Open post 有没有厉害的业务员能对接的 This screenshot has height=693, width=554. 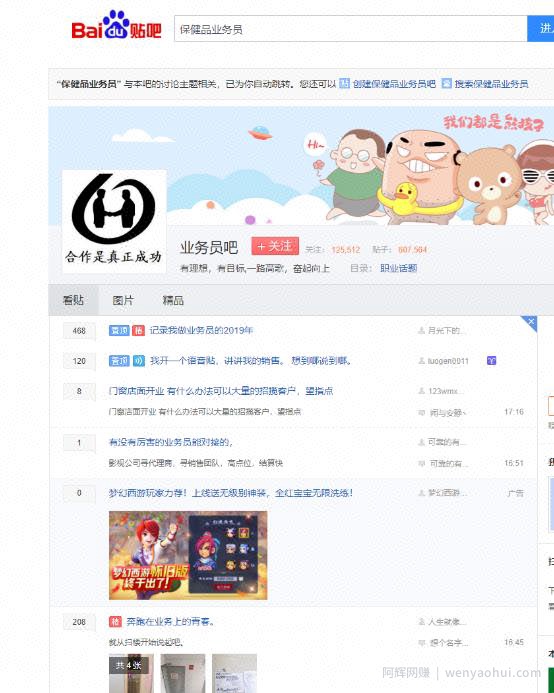click(171, 442)
